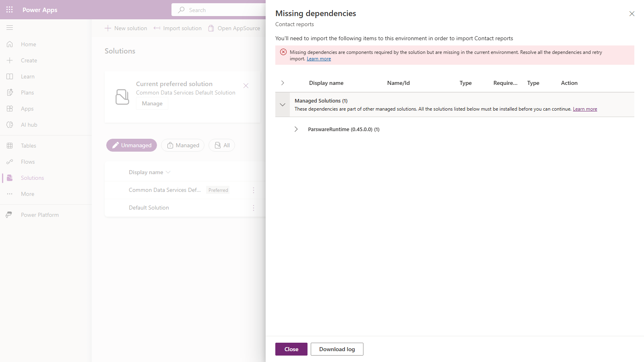The width and height of the screenshot is (644, 362).
Task: Toggle the hamburger navigation menu
Action: tap(10, 28)
